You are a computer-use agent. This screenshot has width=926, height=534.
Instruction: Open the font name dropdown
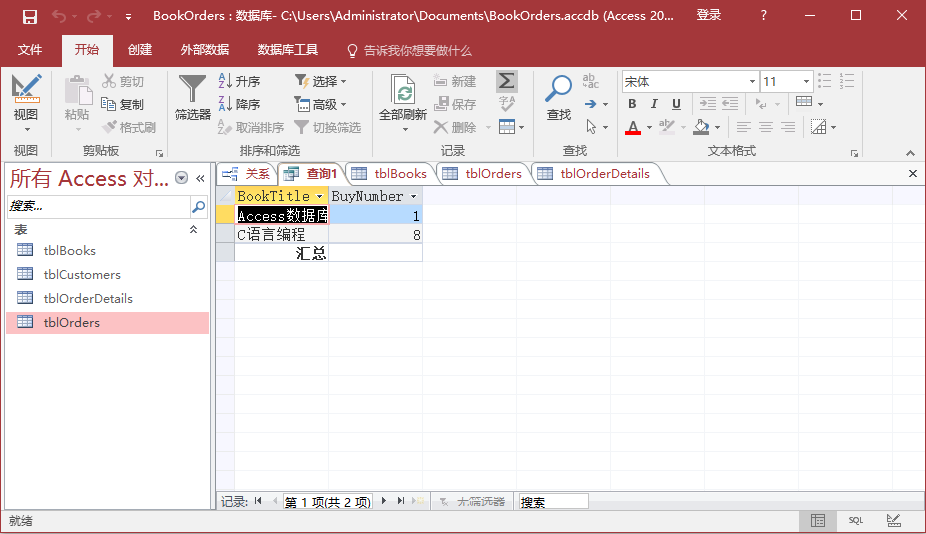[x=752, y=82]
